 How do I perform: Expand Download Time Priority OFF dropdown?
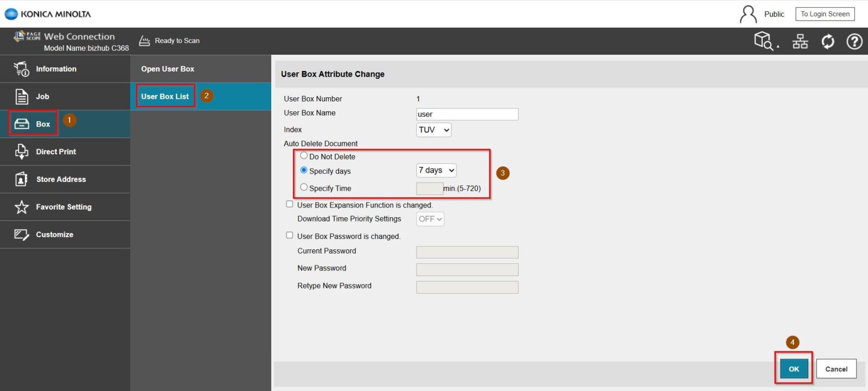430,219
